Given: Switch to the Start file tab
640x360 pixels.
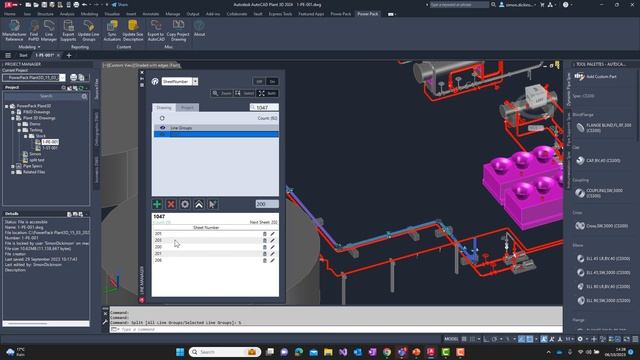Looking at the screenshot, I should (x=23, y=55).
